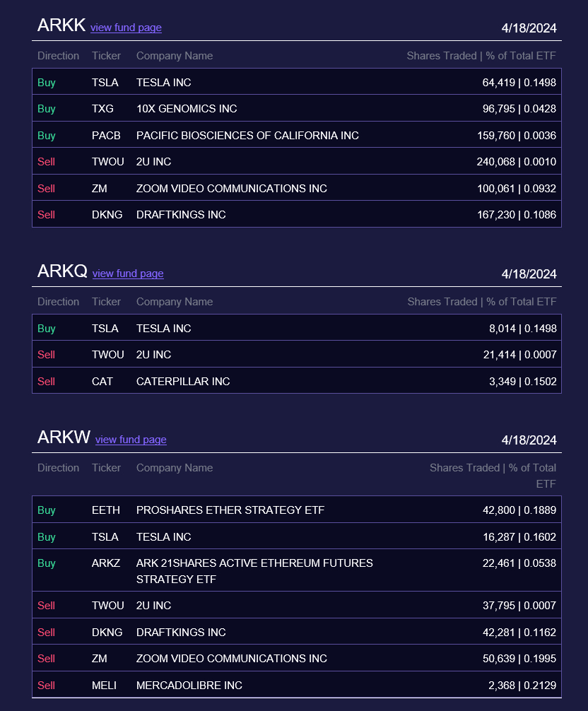588x711 pixels.
Task: Open the ARKQ view fund page link
Action: [x=128, y=274]
